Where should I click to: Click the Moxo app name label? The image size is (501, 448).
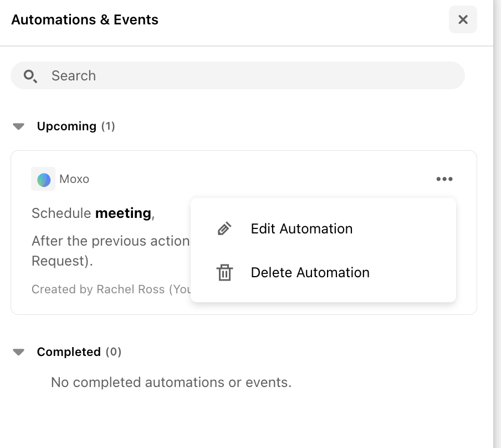pyautogui.click(x=74, y=179)
